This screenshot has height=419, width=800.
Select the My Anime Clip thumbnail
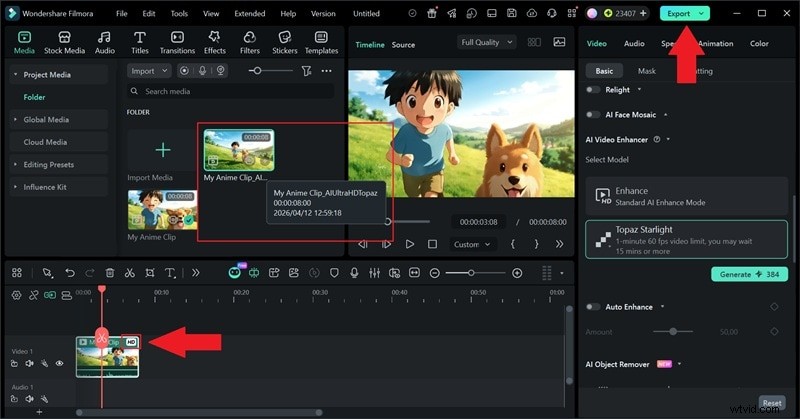pos(162,210)
